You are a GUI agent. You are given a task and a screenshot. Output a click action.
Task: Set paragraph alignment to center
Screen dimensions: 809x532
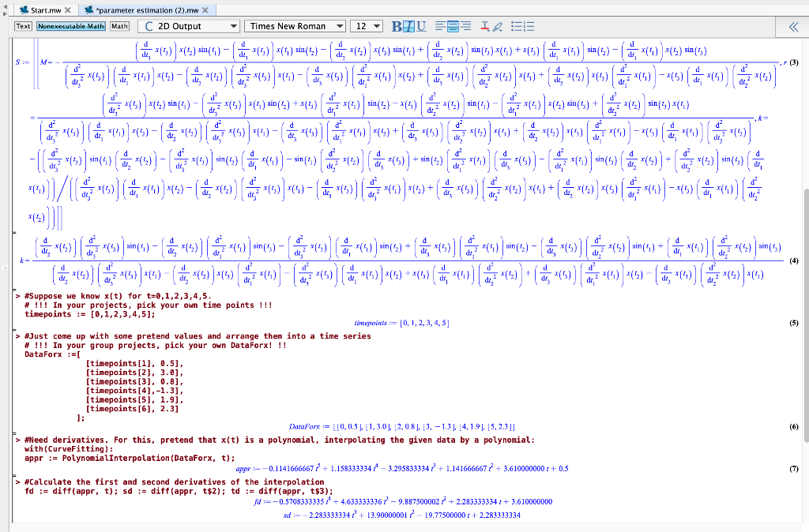pyautogui.click(x=453, y=28)
